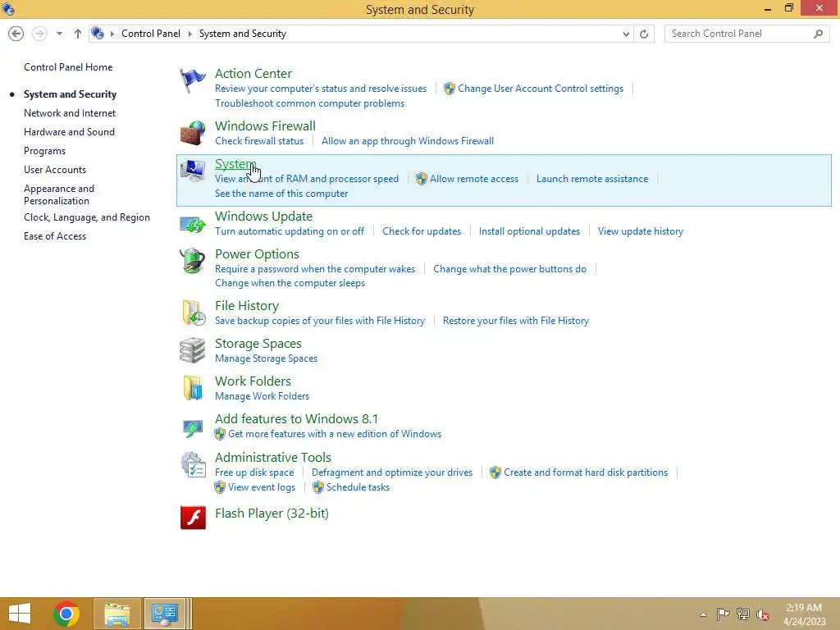Click the System computer monitor icon
This screenshot has width=840, height=630.
coord(192,171)
